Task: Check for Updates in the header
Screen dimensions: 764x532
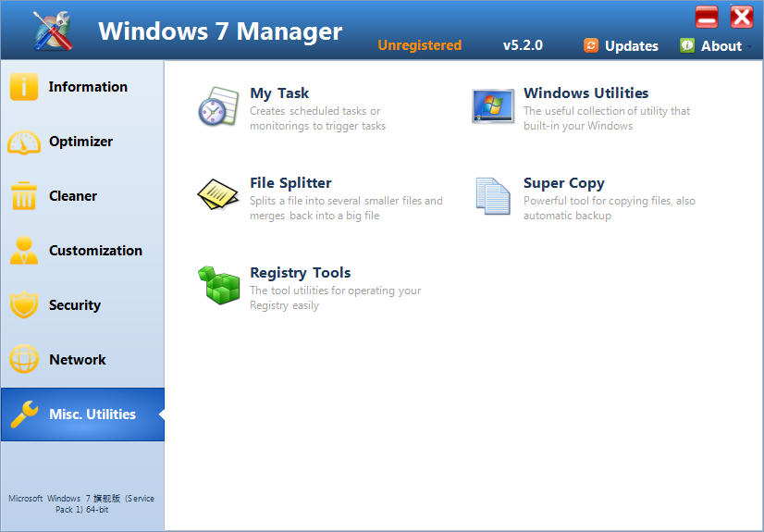Action: [x=621, y=45]
